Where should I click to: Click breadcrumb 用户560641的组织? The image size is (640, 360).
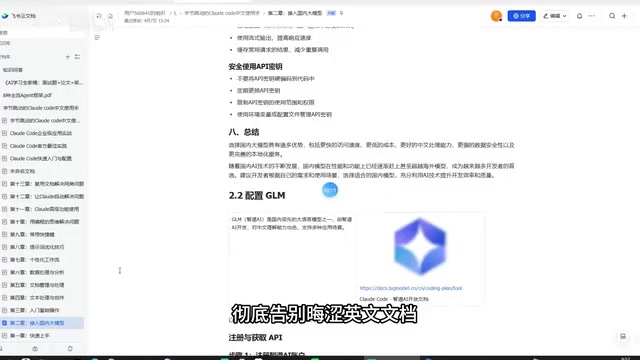coord(144,13)
